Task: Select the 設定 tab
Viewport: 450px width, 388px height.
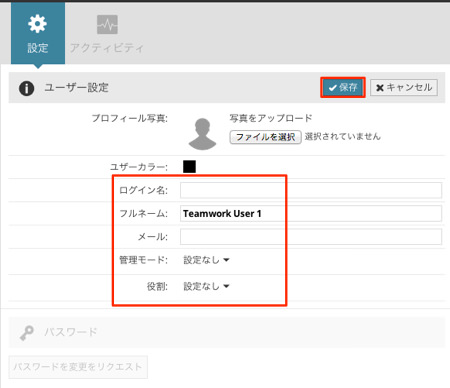Action: (x=38, y=33)
